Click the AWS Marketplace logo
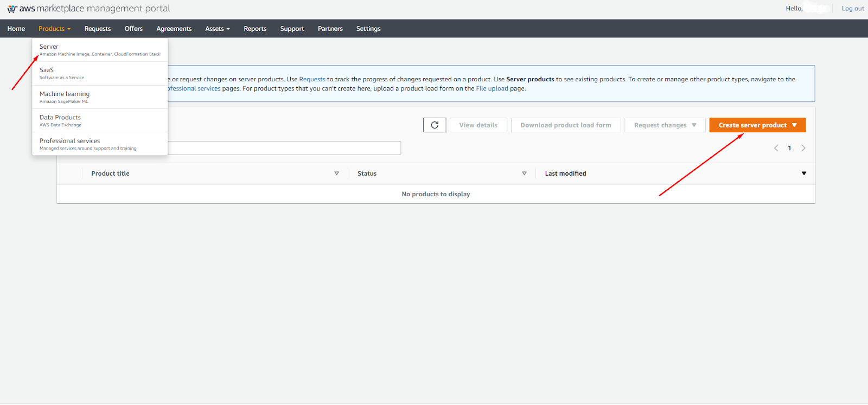The width and height of the screenshot is (868, 405). (88, 9)
